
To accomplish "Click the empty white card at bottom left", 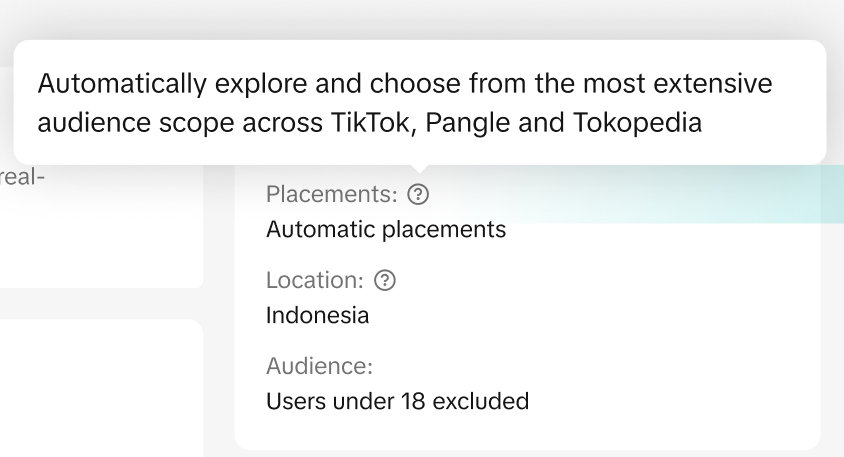I will click(x=100, y=390).
